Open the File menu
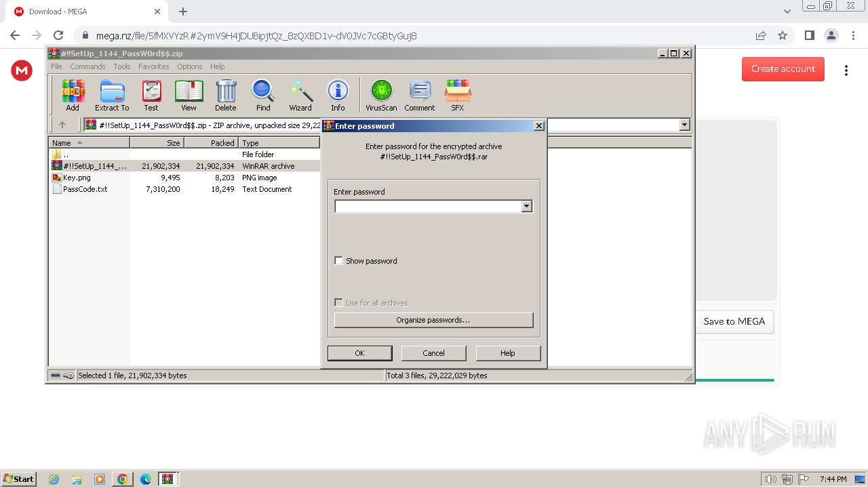This screenshot has width=868, height=488. coord(56,66)
